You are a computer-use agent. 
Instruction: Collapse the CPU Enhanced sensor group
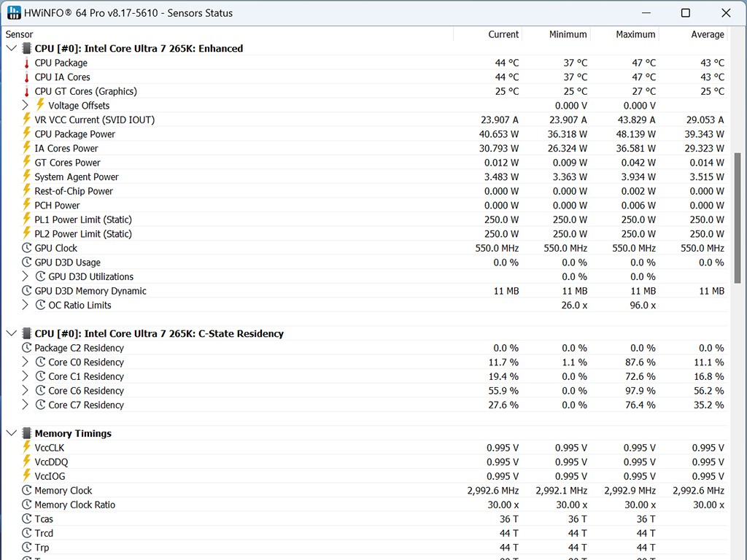(x=11, y=49)
